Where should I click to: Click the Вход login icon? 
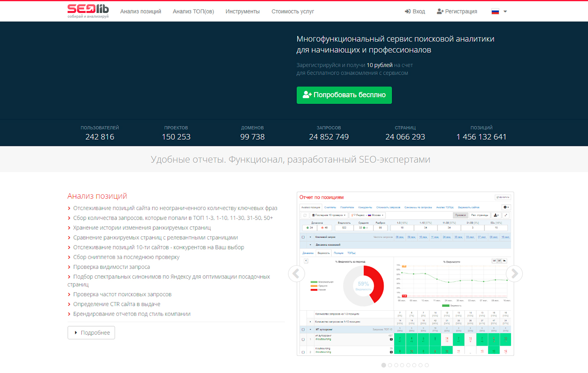(407, 12)
